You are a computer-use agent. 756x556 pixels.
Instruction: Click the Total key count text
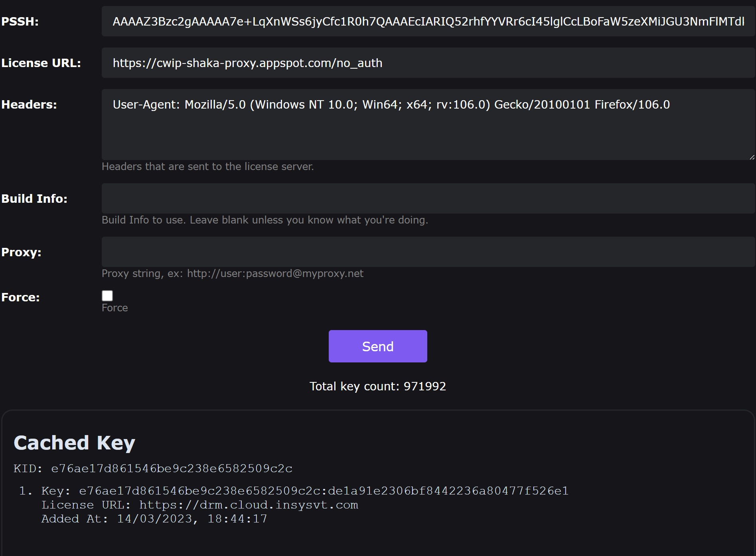pos(378,386)
